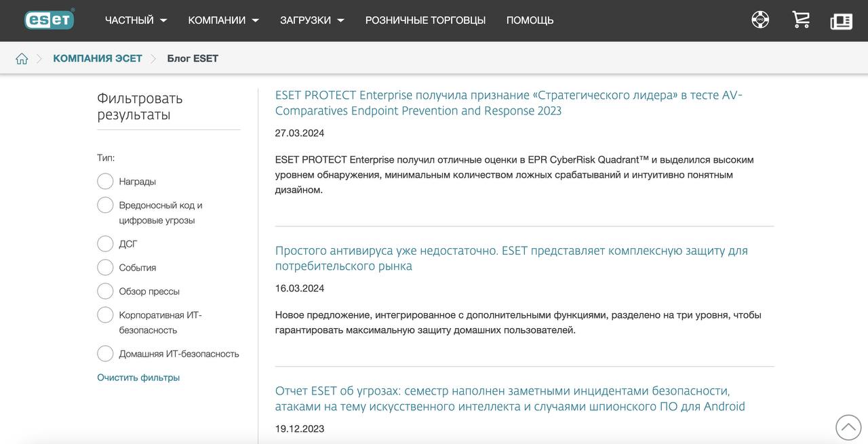The width and height of the screenshot is (868, 444).
Task: Open the support lifebuoy icon
Action: [760, 20]
